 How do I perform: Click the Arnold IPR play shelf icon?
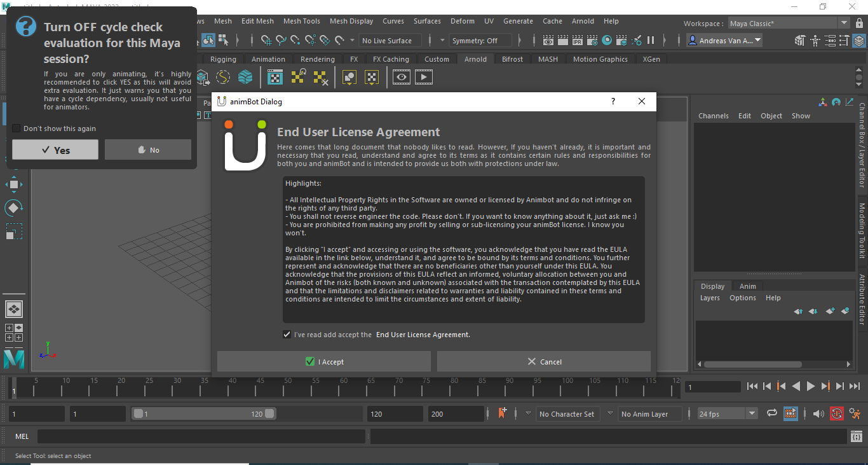pyautogui.click(x=424, y=78)
